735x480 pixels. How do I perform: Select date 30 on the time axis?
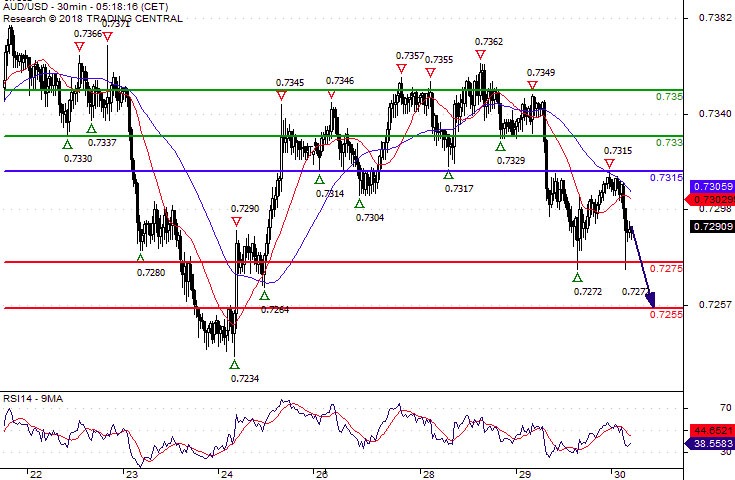pyautogui.click(x=620, y=474)
